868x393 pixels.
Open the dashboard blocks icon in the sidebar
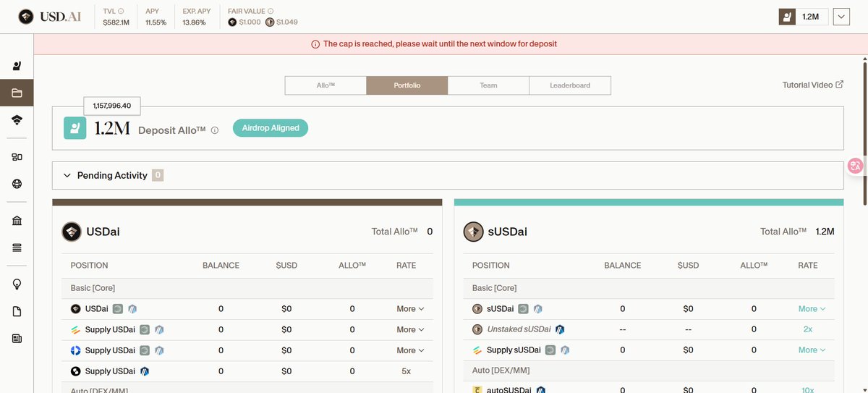[17, 157]
